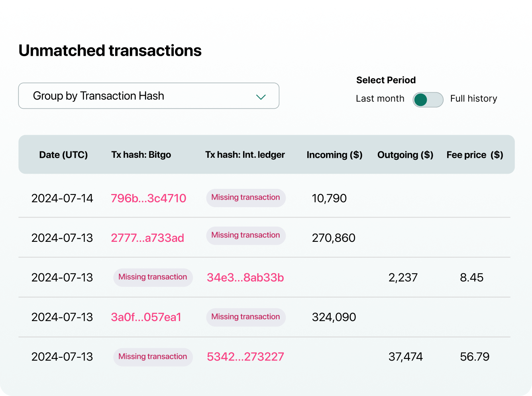This screenshot has height=396, width=532.
Task: Click Missing transaction badge in 2777...a733ad row
Action: coord(246,235)
